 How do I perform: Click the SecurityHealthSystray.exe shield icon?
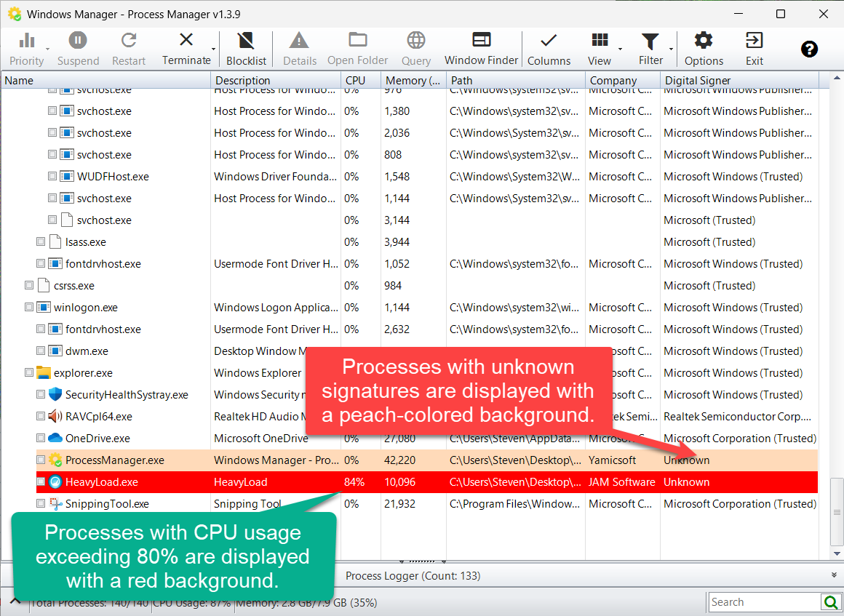point(55,394)
